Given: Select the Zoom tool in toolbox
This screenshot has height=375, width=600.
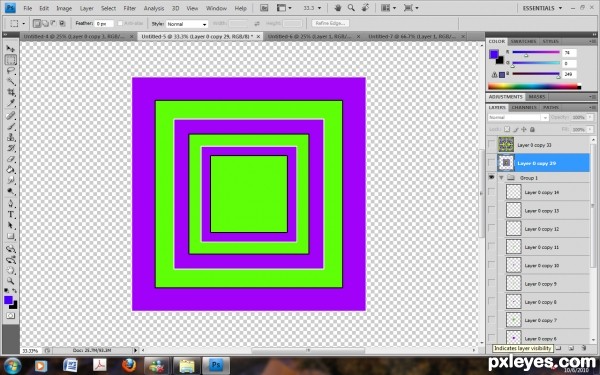Looking at the screenshot, I should (11, 280).
